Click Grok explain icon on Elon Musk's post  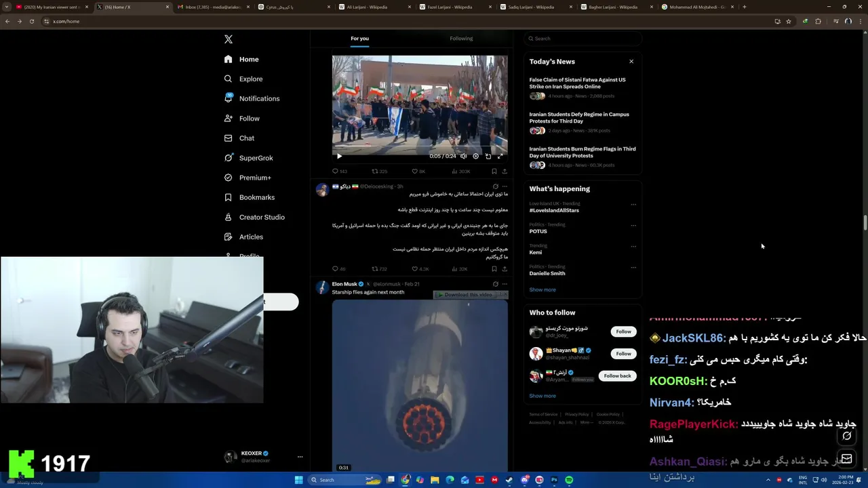click(495, 284)
